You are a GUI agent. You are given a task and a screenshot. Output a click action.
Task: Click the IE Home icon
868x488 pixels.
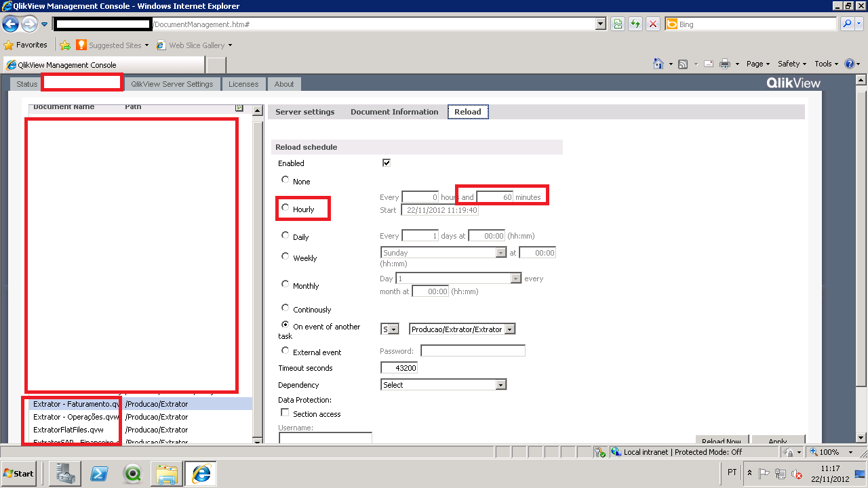pyautogui.click(x=658, y=64)
